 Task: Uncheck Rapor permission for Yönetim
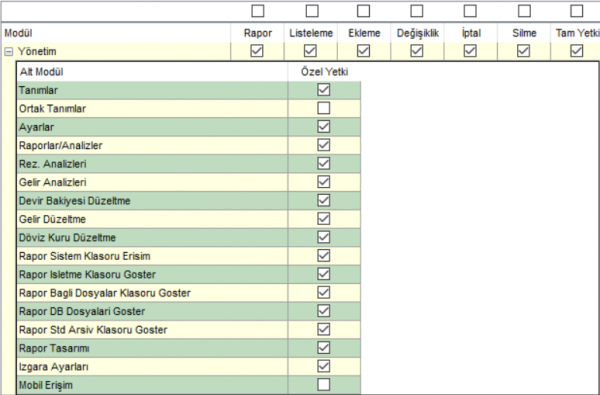tap(257, 51)
